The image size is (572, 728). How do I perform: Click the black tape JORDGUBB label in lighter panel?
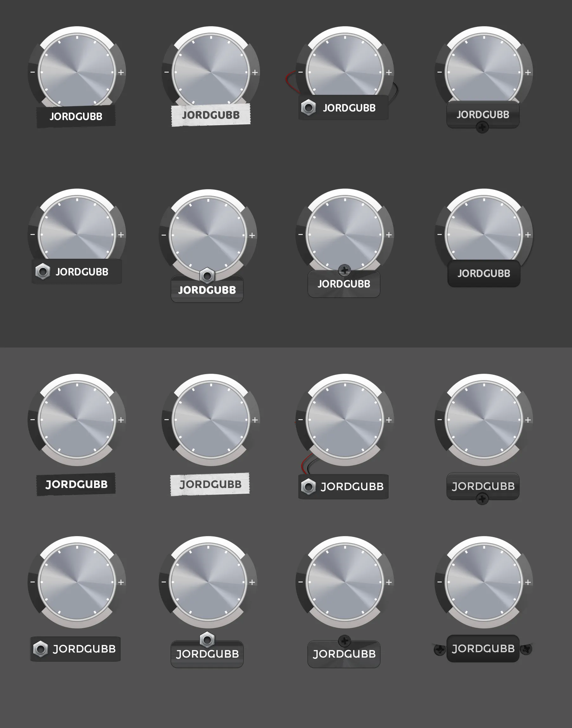click(x=76, y=484)
